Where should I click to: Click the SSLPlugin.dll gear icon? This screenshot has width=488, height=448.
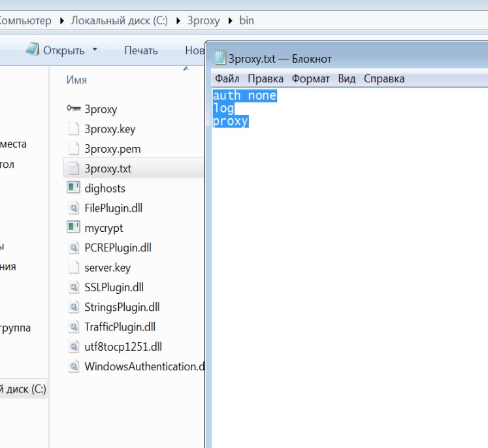click(74, 287)
